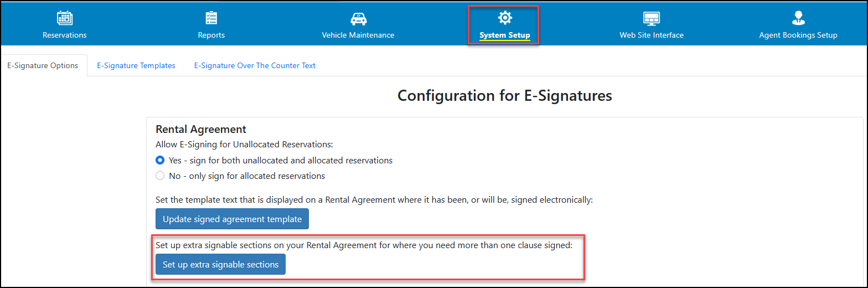Click the Reservations menu label
This screenshot has width=868, height=288.
click(65, 35)
